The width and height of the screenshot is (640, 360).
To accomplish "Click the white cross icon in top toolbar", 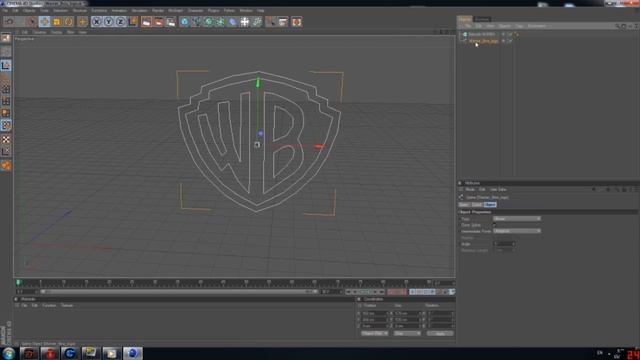I will [244, 21].
